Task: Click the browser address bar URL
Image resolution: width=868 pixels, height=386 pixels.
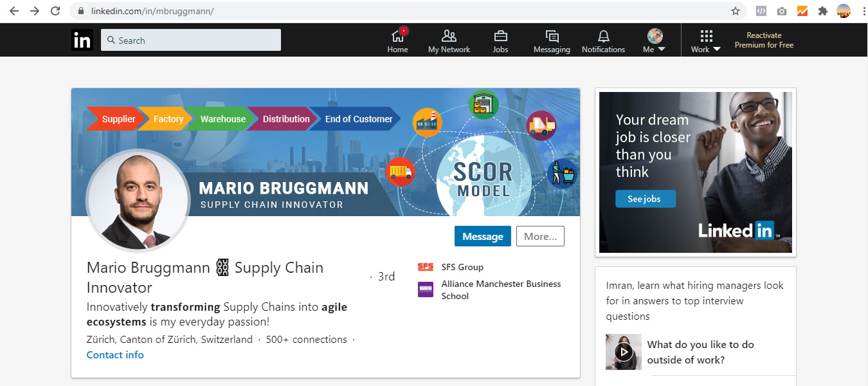Action: [x=153, y=12]
